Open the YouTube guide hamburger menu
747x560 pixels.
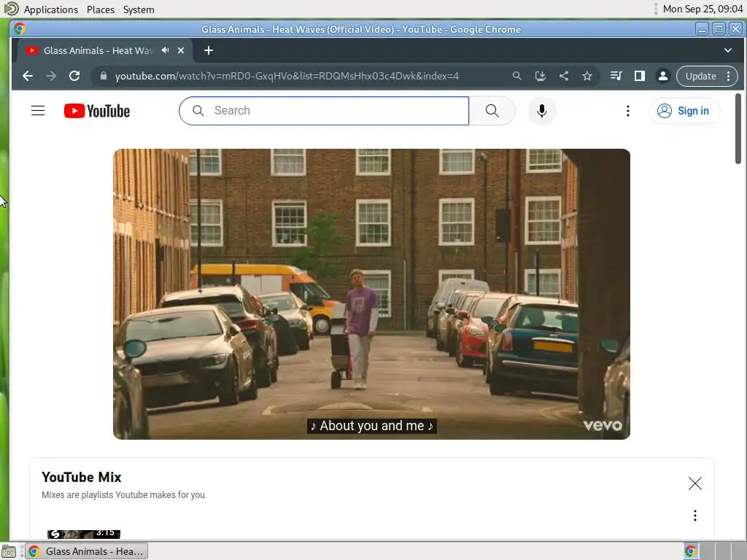38,111
